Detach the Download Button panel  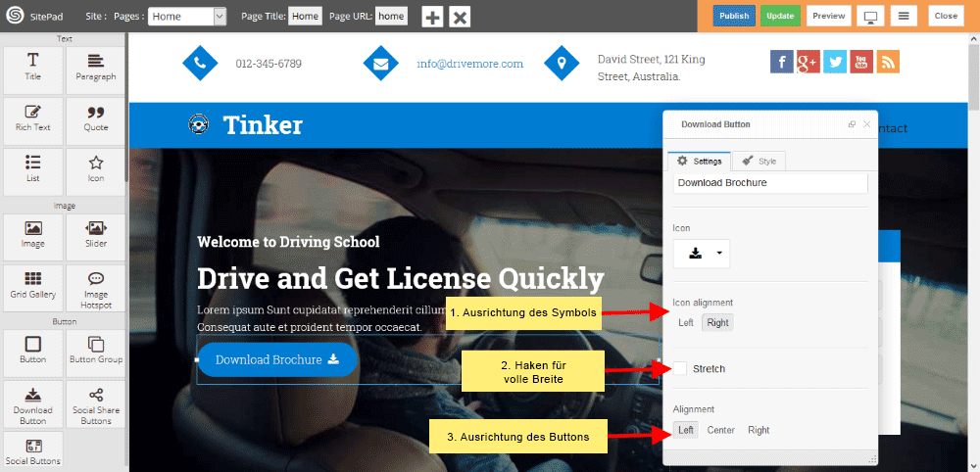(x=852, y=124)
